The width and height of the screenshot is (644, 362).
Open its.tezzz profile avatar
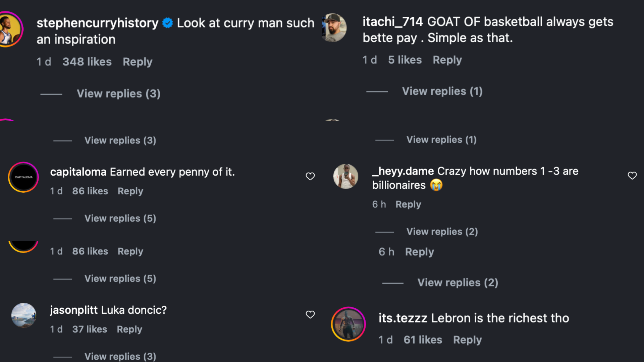coord(348,324)
